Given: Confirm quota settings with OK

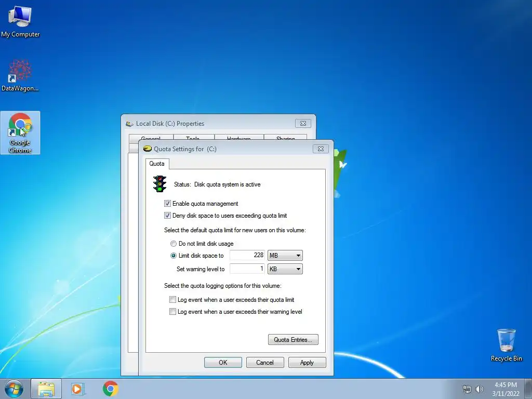Looking at the screenshot, I should tap(223, 362).
